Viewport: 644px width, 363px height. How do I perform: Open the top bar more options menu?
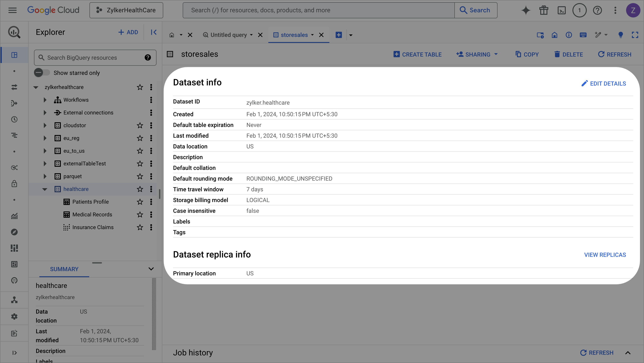pyautogui.click(x=615, y=10)
